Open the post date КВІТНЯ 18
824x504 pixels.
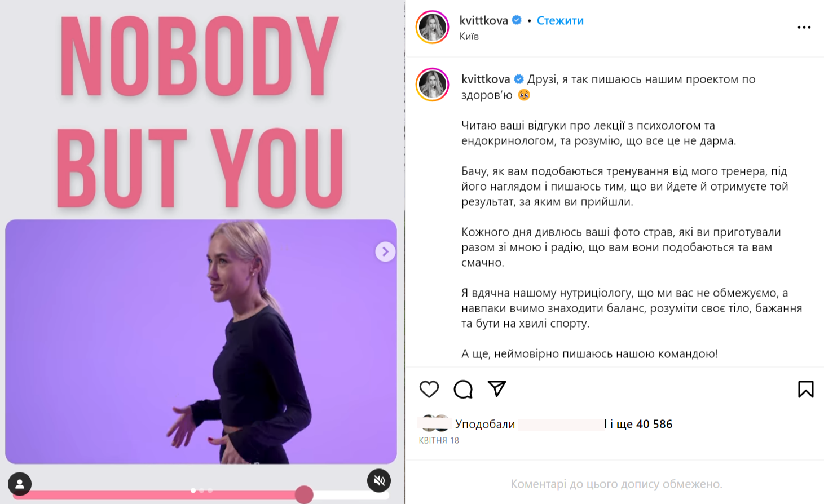[439, 440]
